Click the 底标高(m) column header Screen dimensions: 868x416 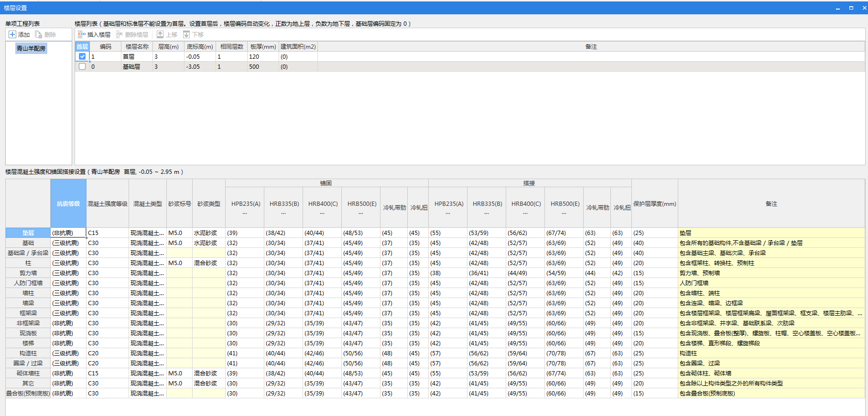pyautogui.click(x=200, y=46)
